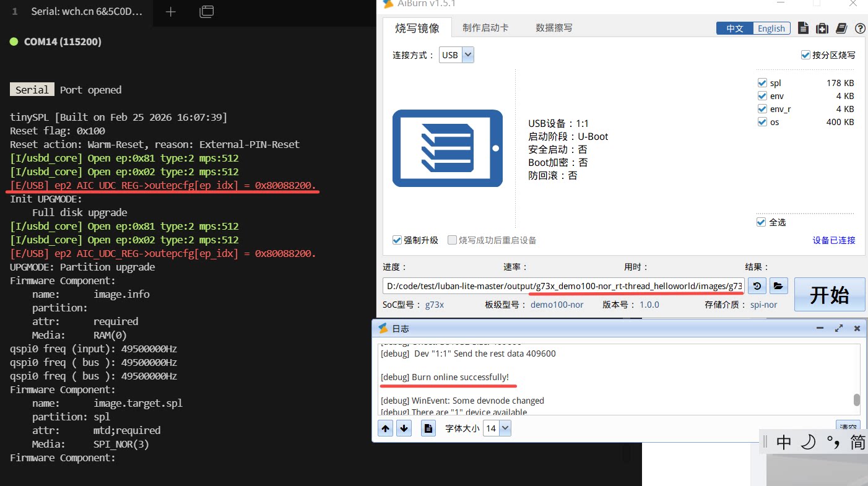
Task: Click the USB设备：1:1 text
Action: (x=558, y=123)
